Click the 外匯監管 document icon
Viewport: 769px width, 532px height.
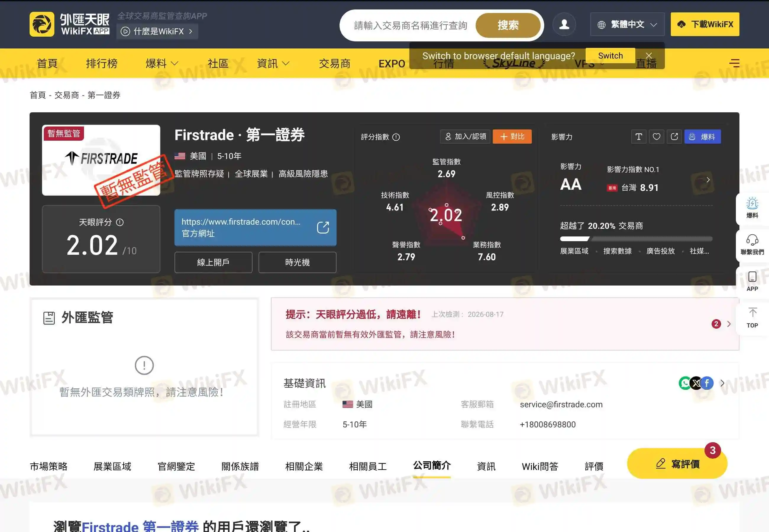point(49,318)
